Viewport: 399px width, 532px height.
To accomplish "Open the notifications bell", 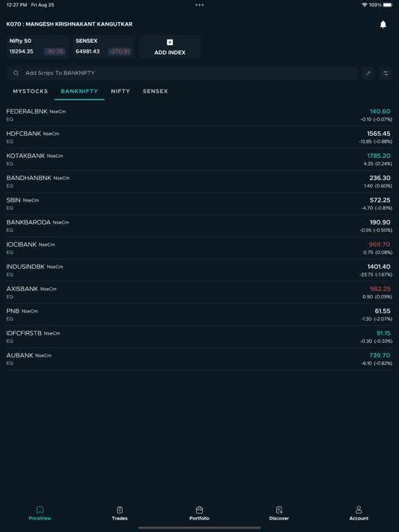I will click(383, 24).
